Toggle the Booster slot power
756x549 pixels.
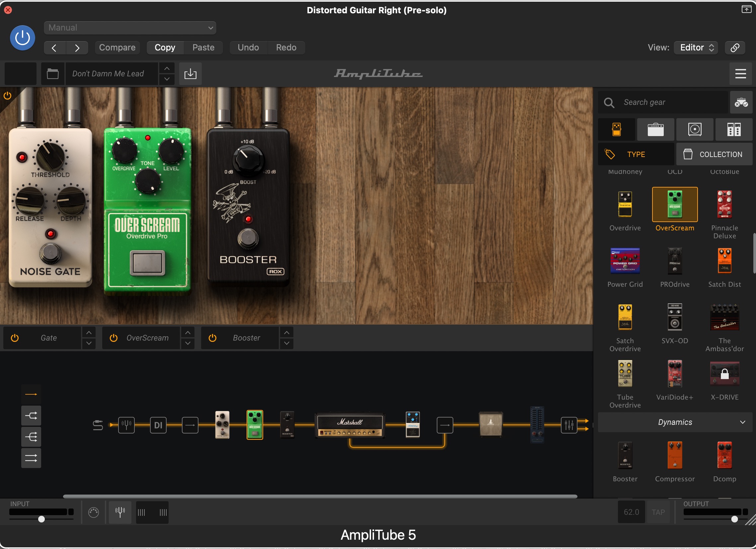tap(212, 338)
